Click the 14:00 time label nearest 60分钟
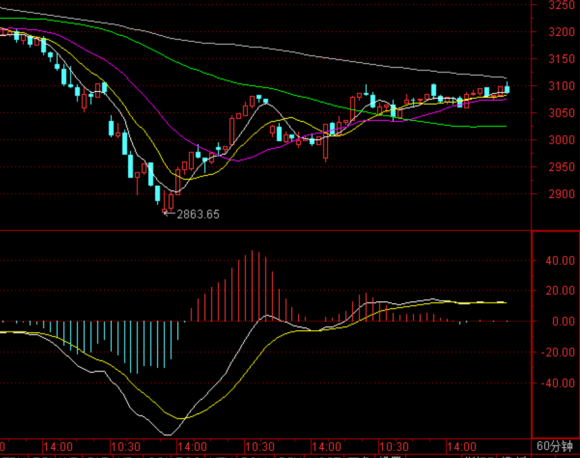Image resolution: width=580 pixels, height=458 pixels. coord(462,447)
